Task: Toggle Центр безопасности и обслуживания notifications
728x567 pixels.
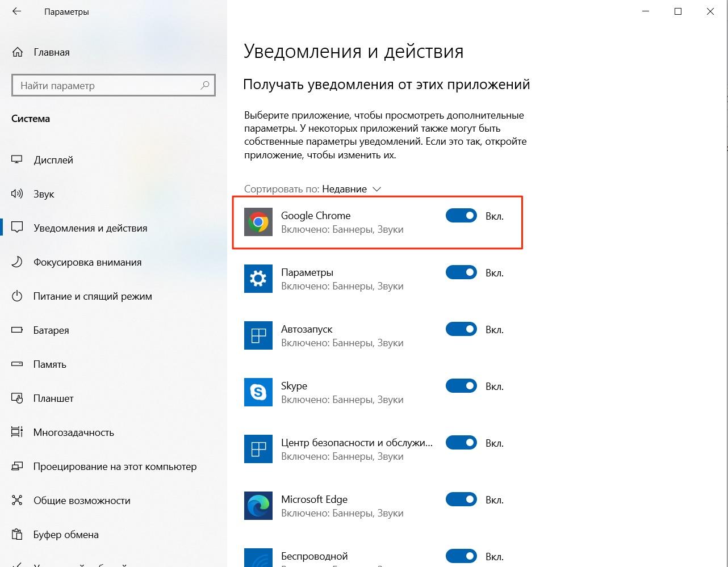Action: [x=461, y=443]
